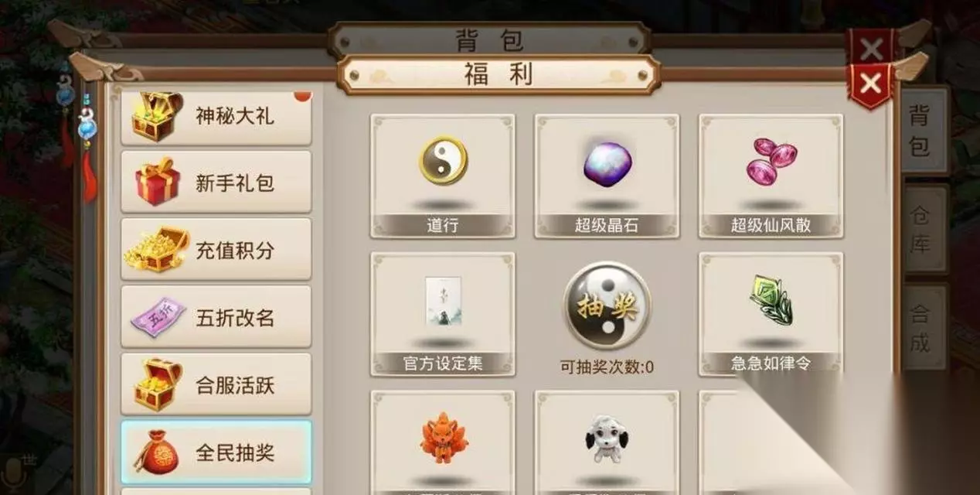Open the 五折改名 discount rename entry

pos(216,317)
